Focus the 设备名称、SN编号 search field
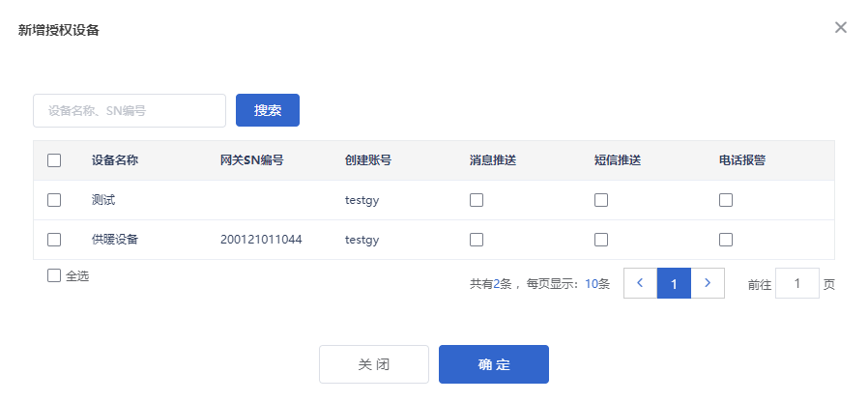This screenshot has width=868, height=402. click(130, 111)
